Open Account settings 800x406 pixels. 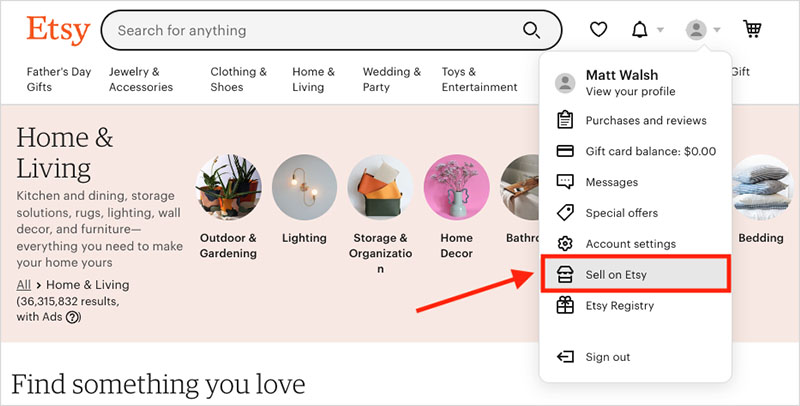coord(631,244)
